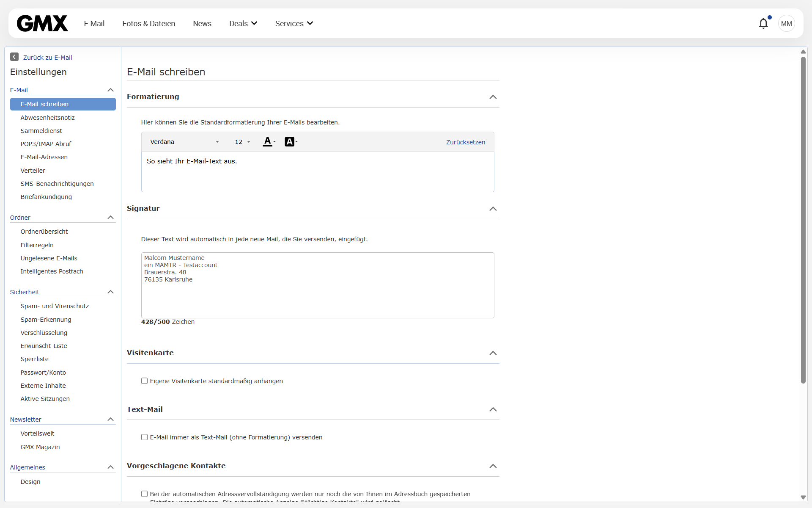Collapse the Signatur section chevron

[x=493, y=209]
